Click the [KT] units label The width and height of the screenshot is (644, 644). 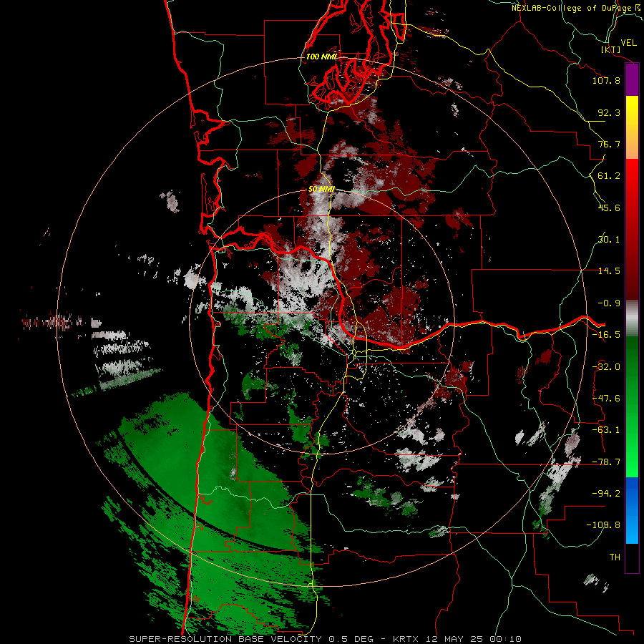tap(611, 49)
